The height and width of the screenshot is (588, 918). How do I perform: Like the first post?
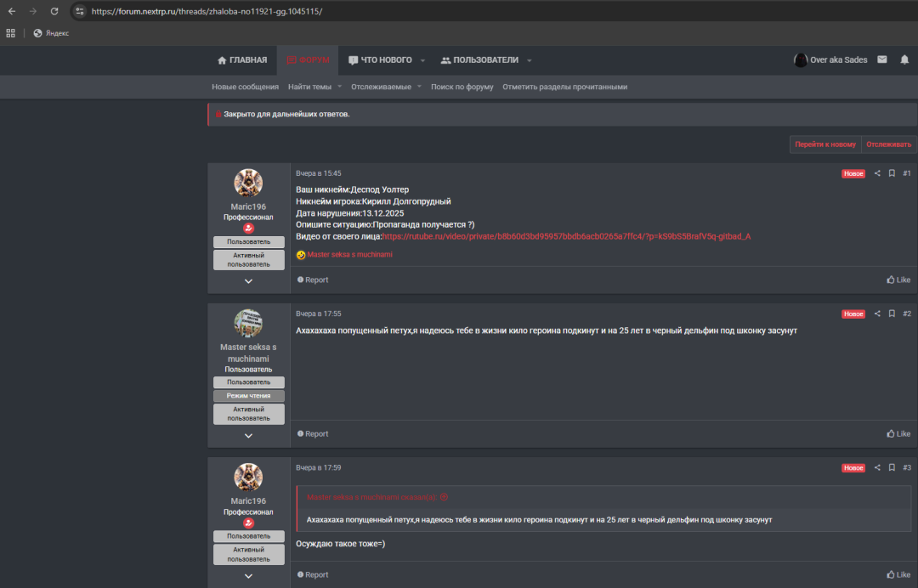pos(898,279)
